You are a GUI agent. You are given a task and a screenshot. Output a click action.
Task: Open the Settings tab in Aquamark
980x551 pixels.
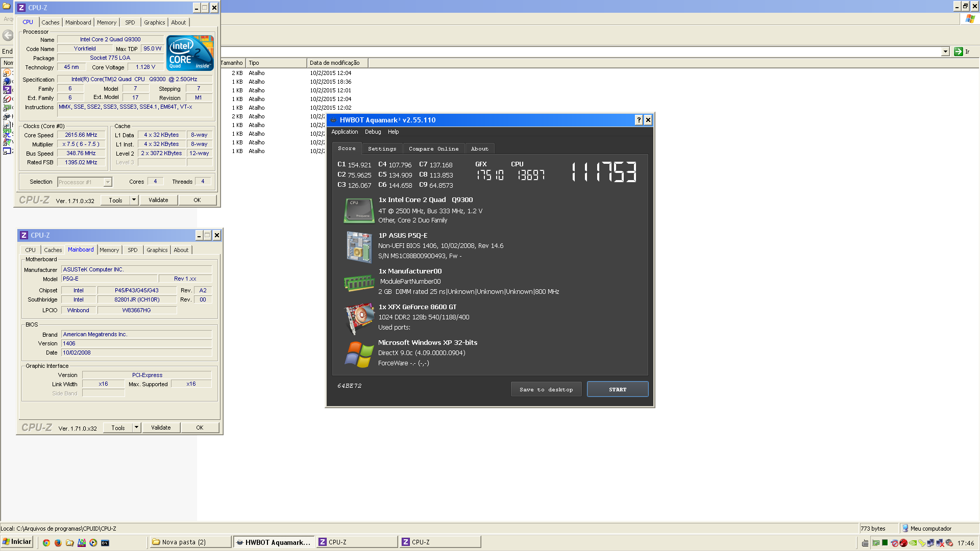click(x=382, y=148)
